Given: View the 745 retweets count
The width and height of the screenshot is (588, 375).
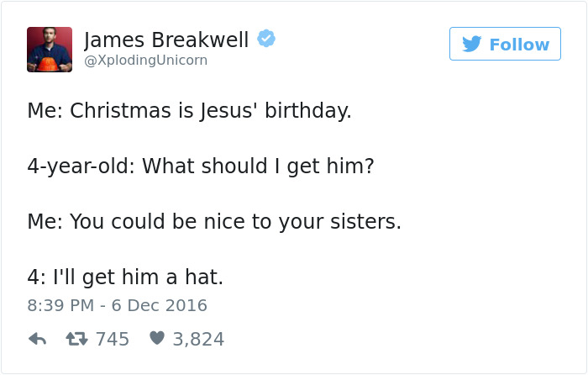Looking at the screenshot, I should (x=113, y=339).
